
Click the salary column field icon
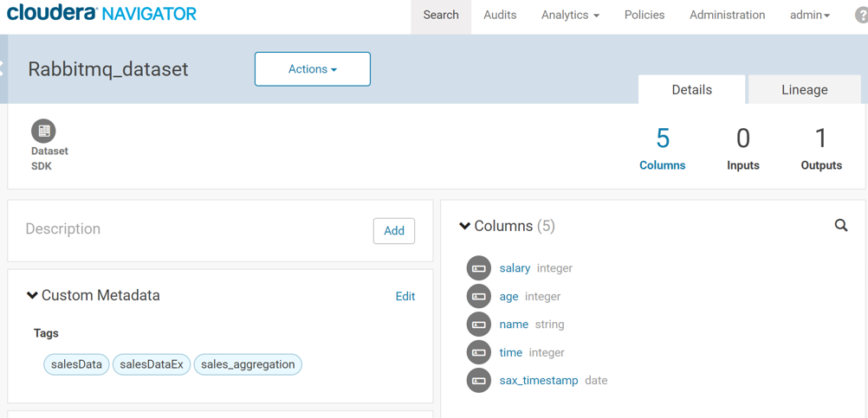pyautogui.click(x=478, y=268)
